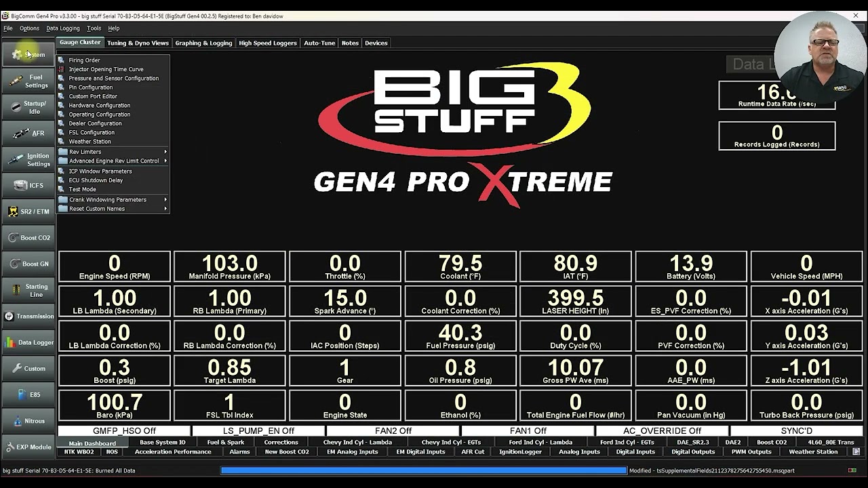
Task: Switch to High Speed Loggers tab
Action: tap(268, 43)
